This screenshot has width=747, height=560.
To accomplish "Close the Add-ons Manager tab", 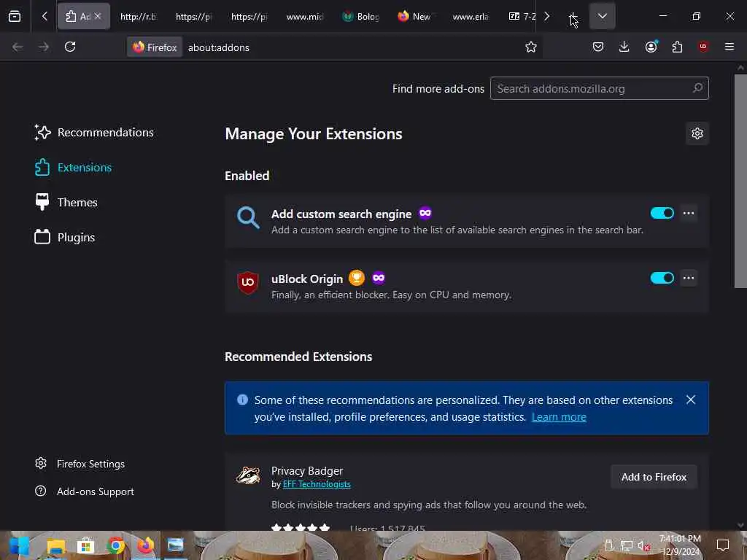I will click(x=98, y=16).
